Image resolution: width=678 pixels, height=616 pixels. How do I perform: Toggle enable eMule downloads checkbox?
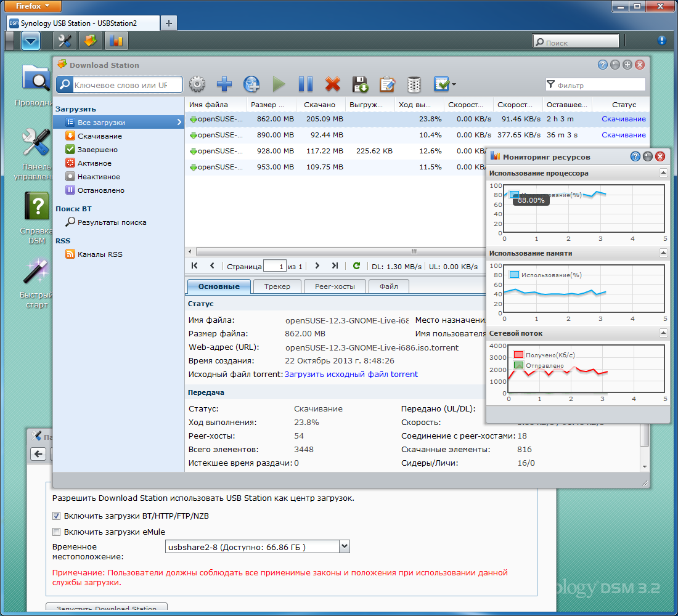pos(56,532)
